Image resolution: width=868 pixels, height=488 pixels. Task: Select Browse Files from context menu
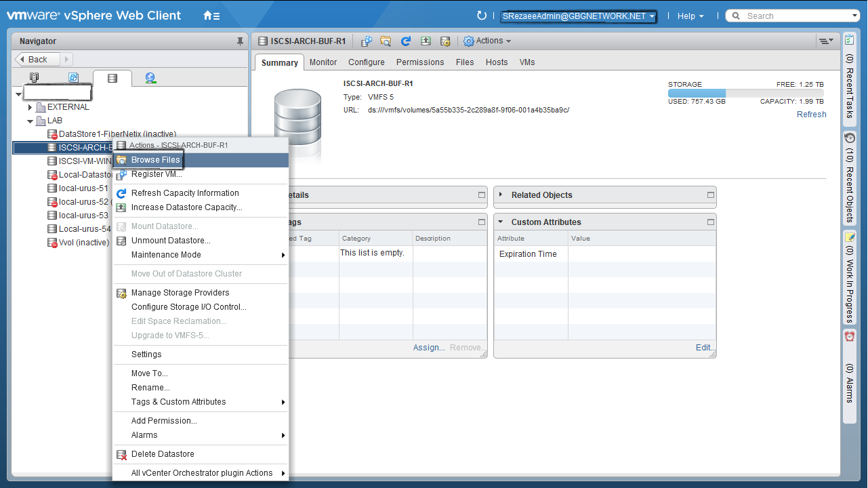tap(155, 160)
